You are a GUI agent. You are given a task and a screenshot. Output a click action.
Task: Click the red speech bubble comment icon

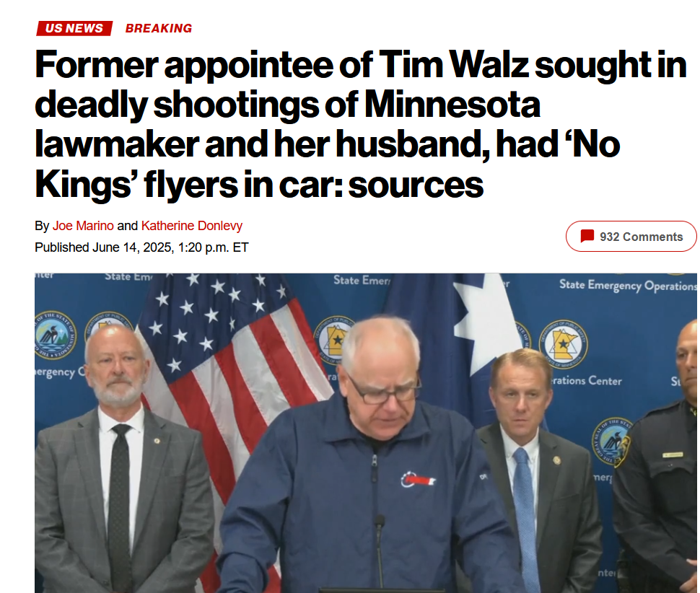587,236
